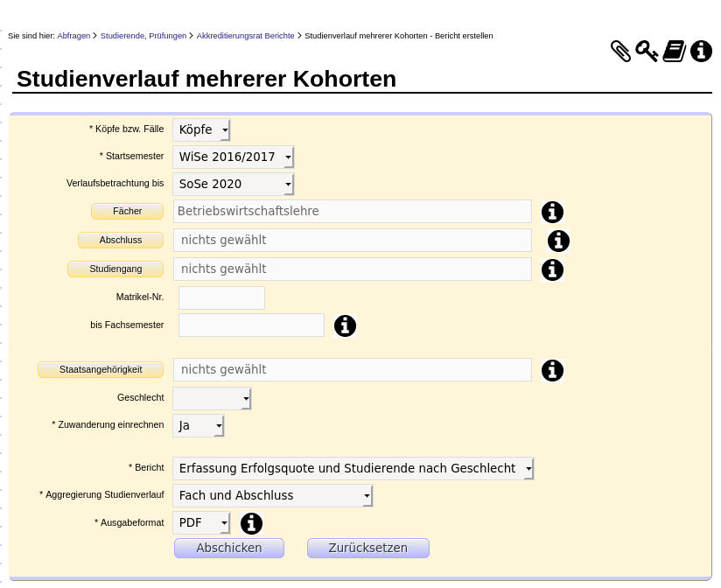
Task: Click the 'Verlaufsbetrachtung bis' label
Action: pyautogui.click(x=115, y=184)
